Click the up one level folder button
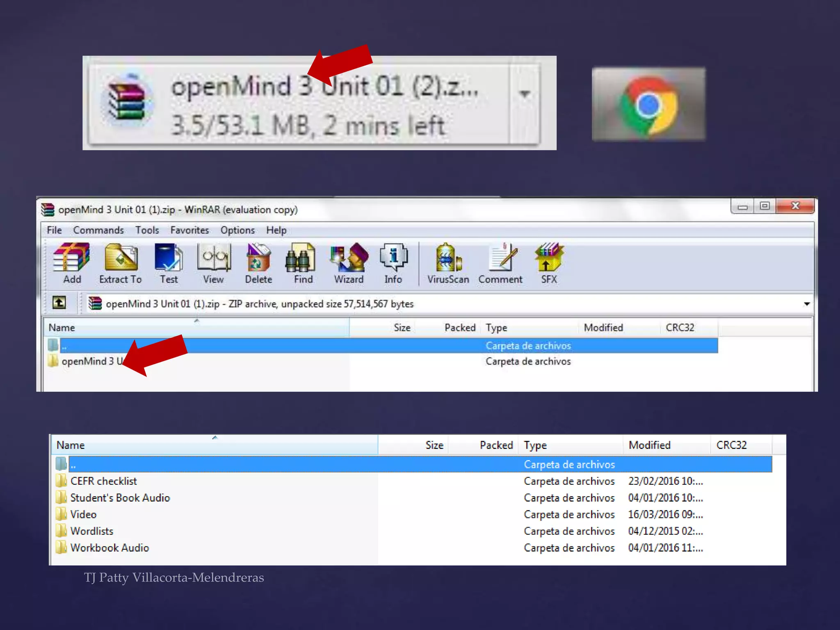The width and height of the screenshot is (840, 630). (x=59, y=303)
